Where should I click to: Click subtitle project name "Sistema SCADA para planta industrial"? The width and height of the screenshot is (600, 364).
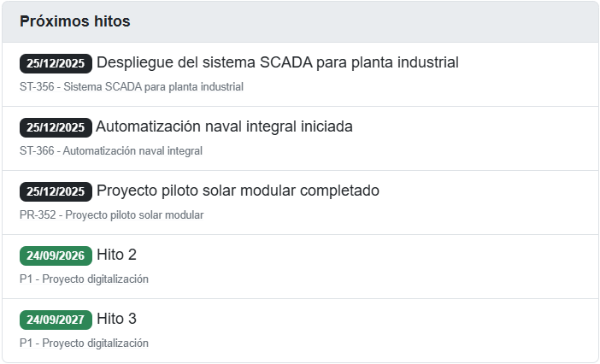point(154,86)
